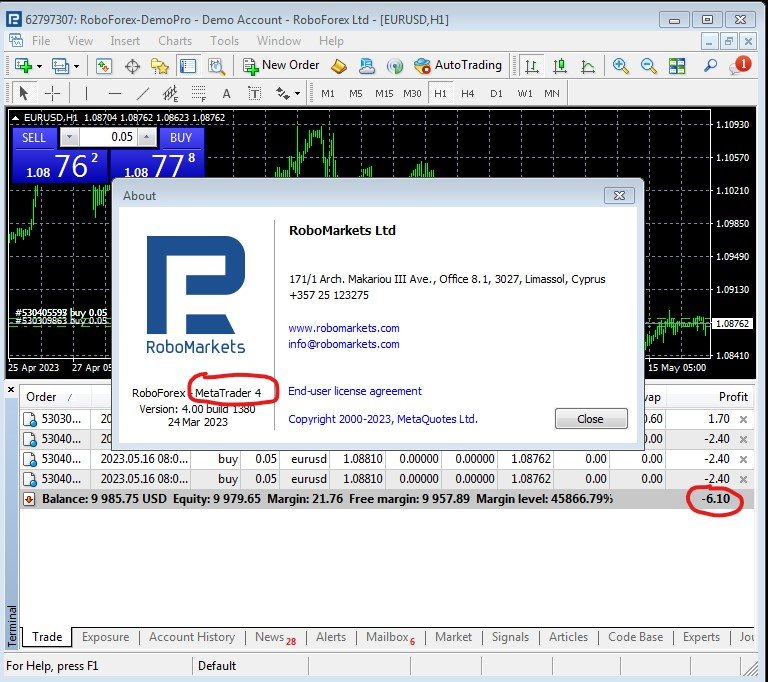This screenshot has height=682, width=768.
Task: Open the Strategy Tester magnifier icon
Action: tap(216, 66)
